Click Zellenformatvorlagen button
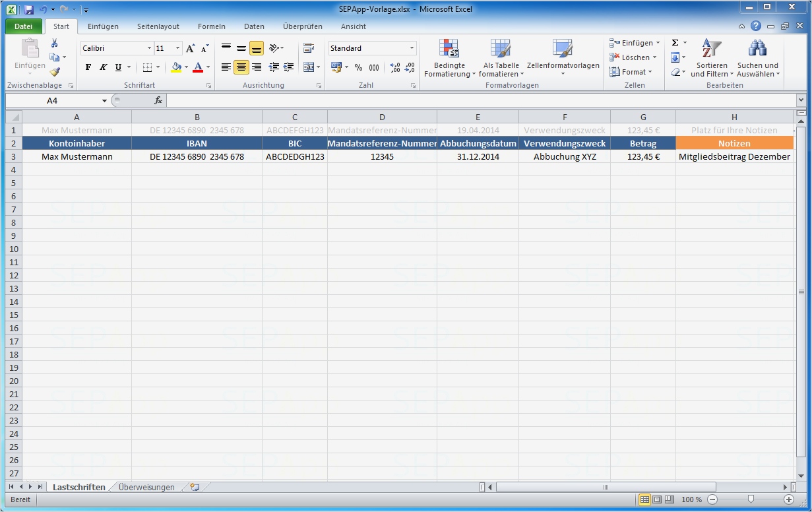812x512 pixels. (563, 59)
